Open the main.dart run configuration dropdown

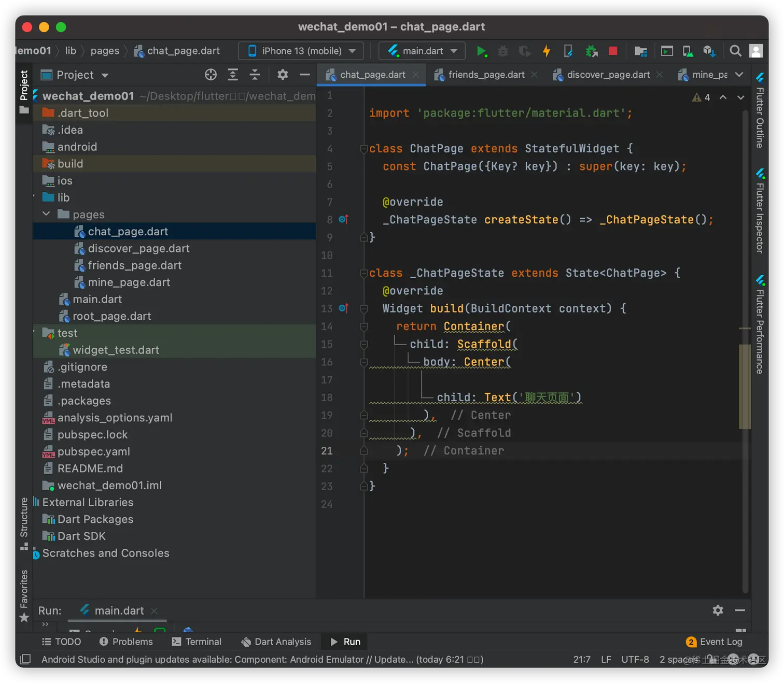pos(422,51)
